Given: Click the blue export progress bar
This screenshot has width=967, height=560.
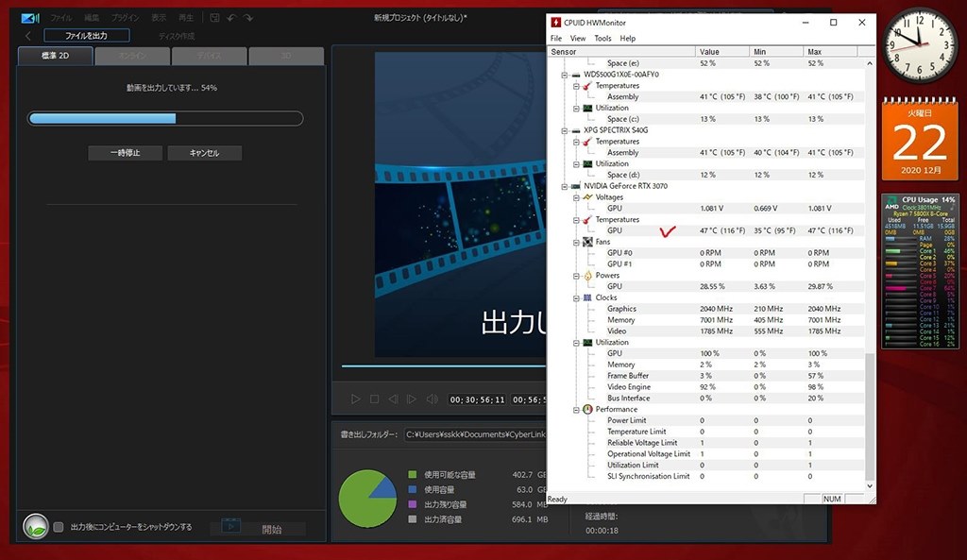Looking at the screenshot, I should point(165,118).
